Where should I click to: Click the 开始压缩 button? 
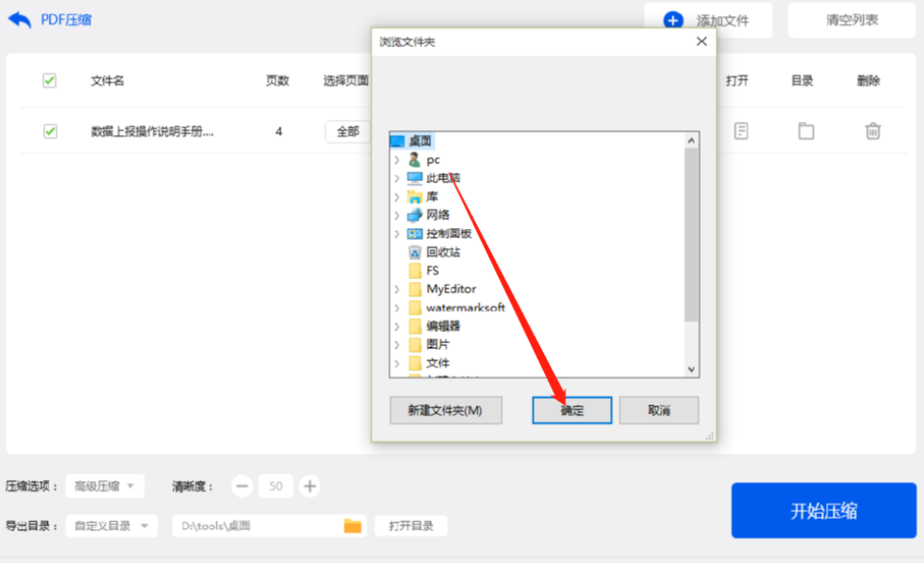(x=824, y=510)
